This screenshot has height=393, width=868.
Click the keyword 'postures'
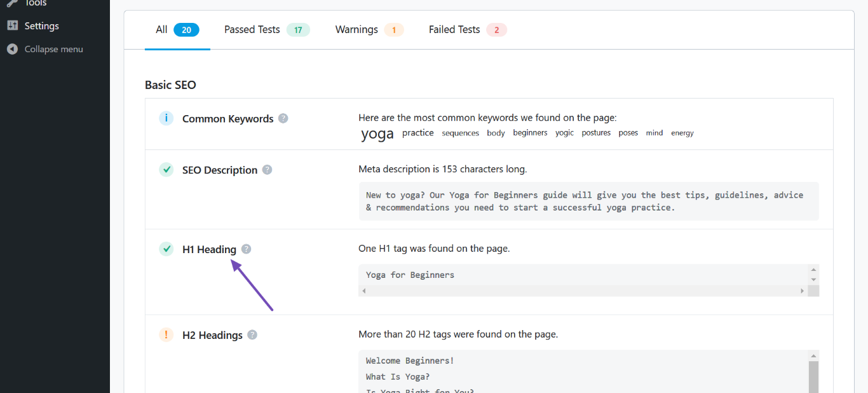[x=596, y=133]
